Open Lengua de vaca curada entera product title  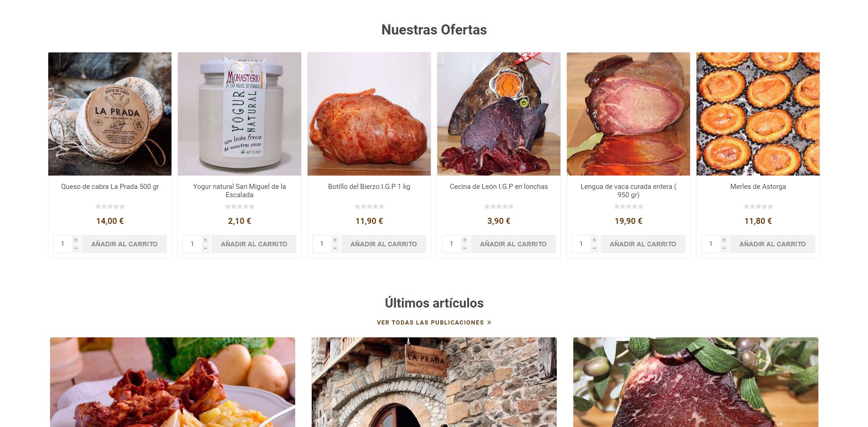coord(628,191)
